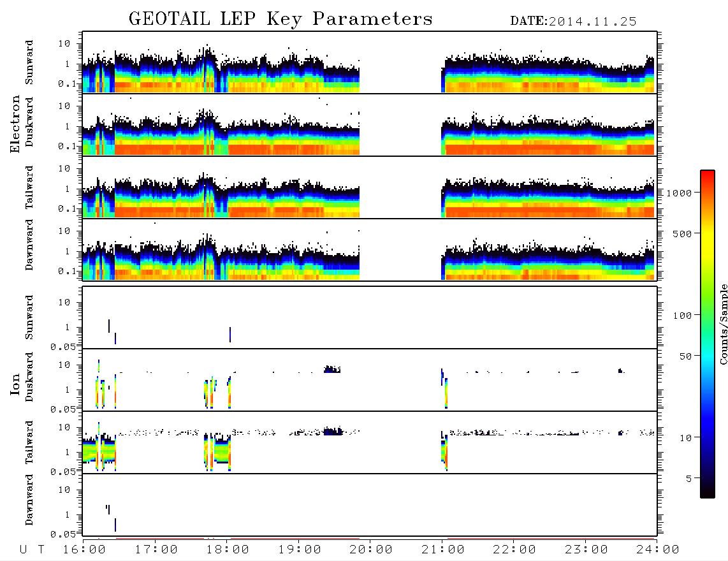Viewport: 728px width, 561px height.
Task: Click the "24:00" time tick label
Action: [658, 550]
